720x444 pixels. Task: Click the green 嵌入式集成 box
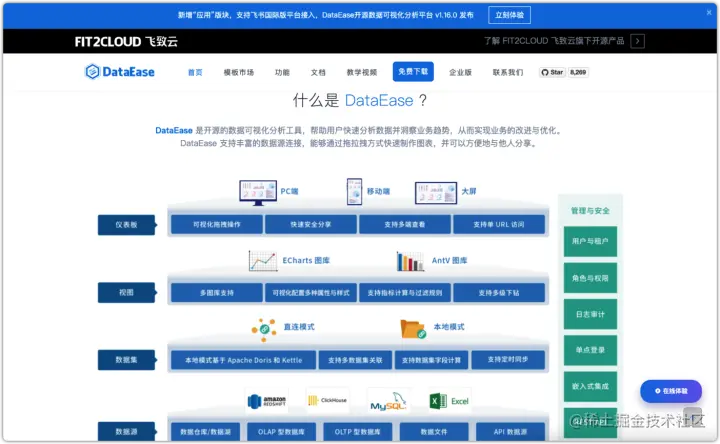(x=590, y=387)
